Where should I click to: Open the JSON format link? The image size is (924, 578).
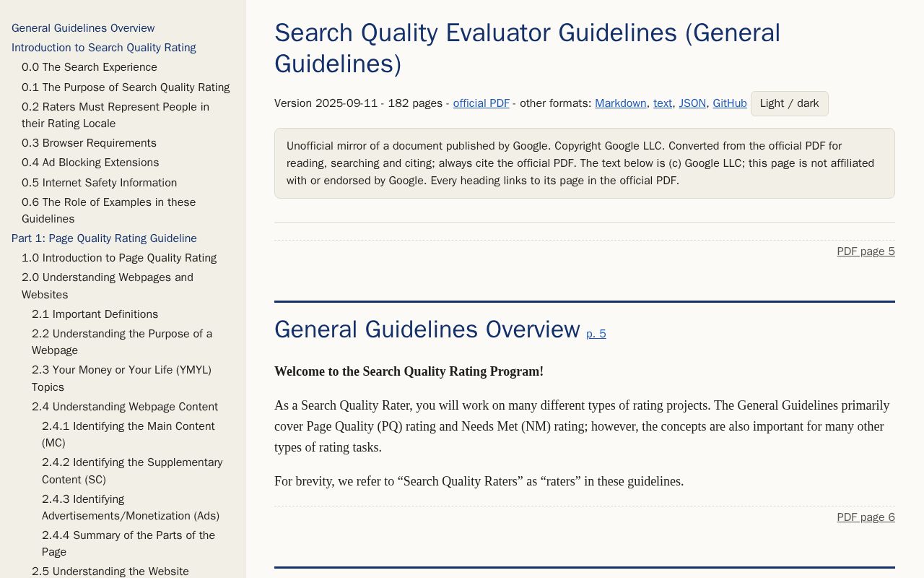[692, 103]
